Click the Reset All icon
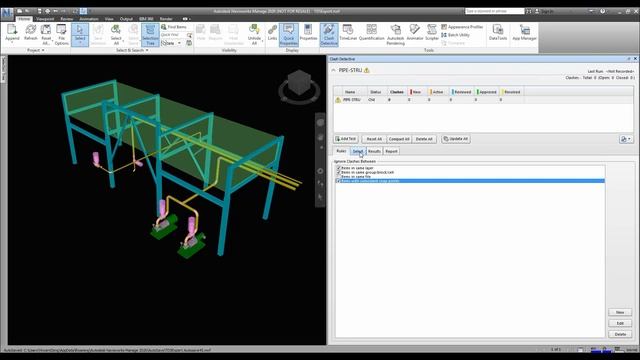 [x=46, y=29]
